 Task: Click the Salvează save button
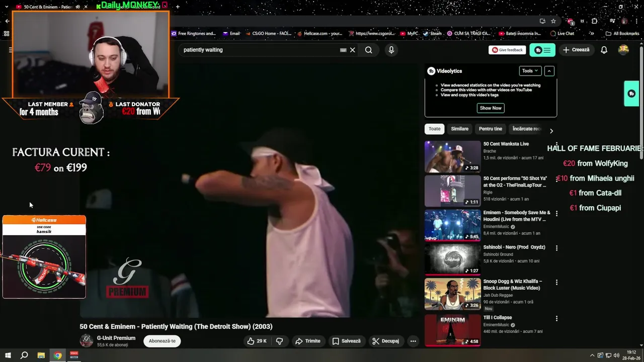pos(347,341)
